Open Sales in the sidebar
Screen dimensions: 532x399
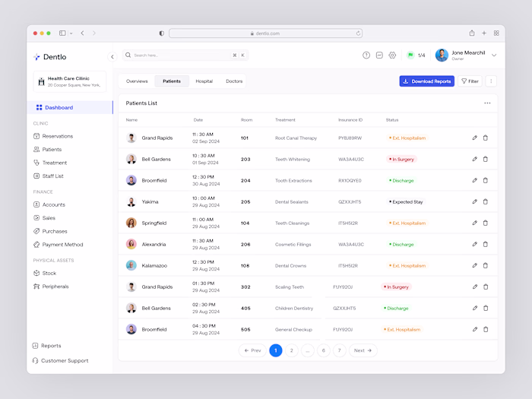44,218
